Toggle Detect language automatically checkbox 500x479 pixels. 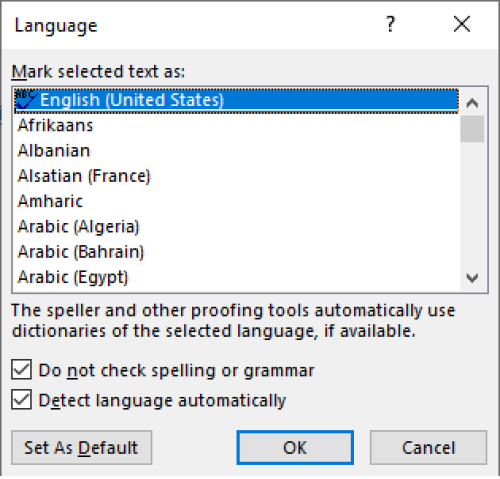[x=21, y=399]
